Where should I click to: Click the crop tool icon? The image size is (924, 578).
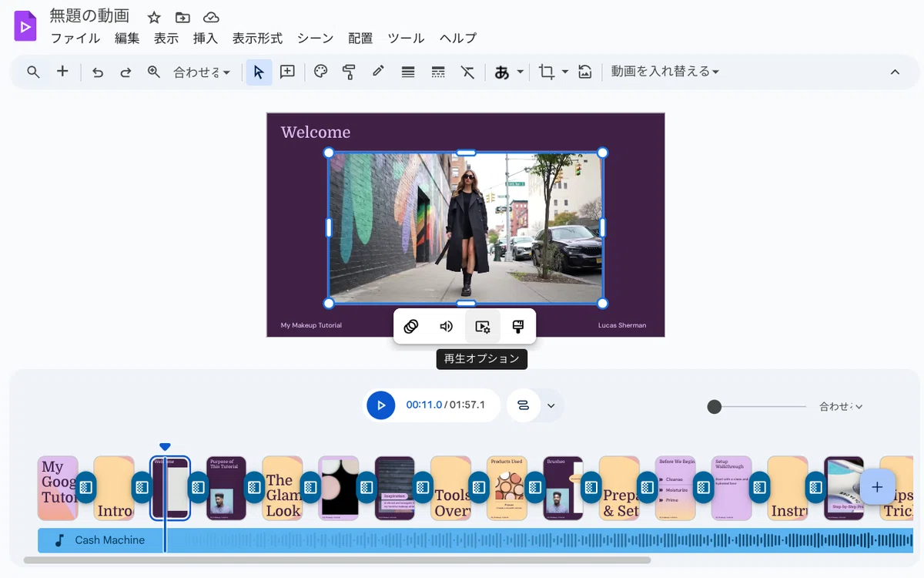[x=547, y=72]
